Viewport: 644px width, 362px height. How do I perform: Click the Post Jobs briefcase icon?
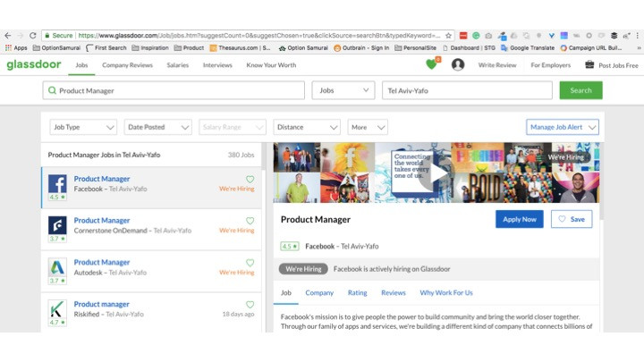(x=589, y=64)
